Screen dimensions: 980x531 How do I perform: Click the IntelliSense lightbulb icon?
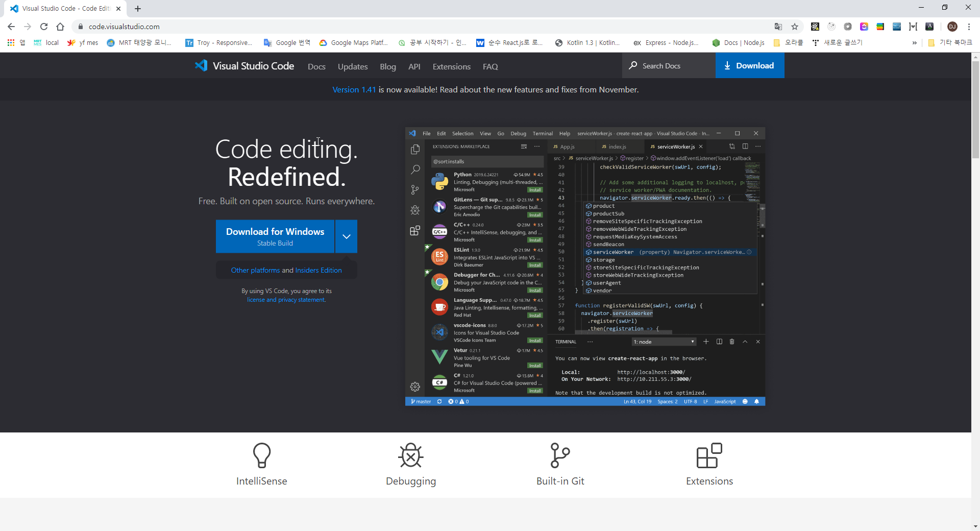tap(262, 455)
